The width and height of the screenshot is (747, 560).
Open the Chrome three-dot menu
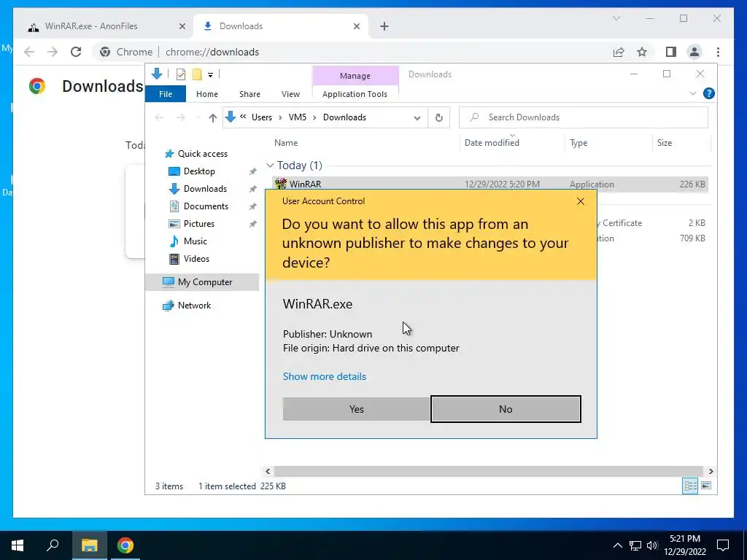pyautogui.click(x=718, y=52)
